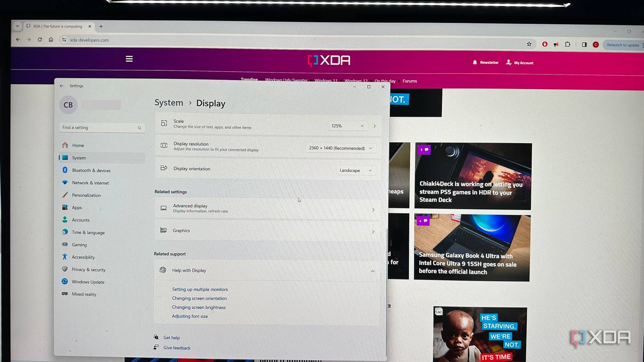644x362 pixels.
Task: Open the Setting up multiple monitors link
Action: [200, 289]
